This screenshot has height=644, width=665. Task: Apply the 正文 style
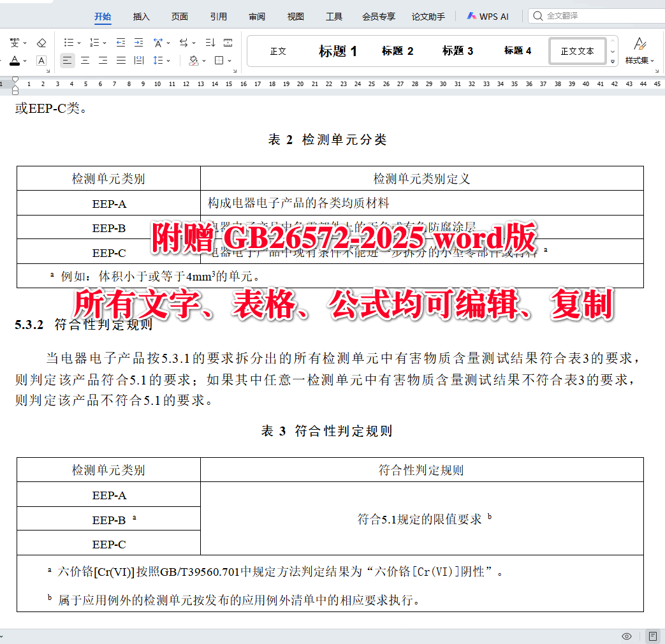pyautogui.click(x=278, y=52)
